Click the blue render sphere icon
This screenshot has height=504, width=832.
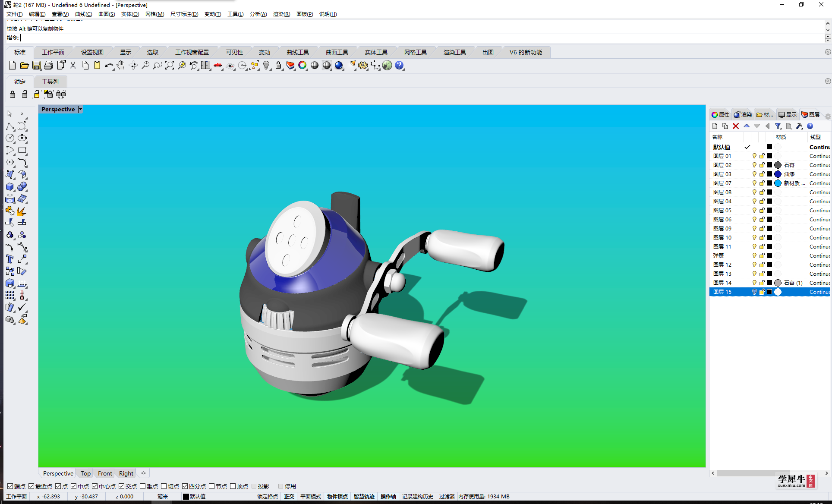click(x=339, y=65)
